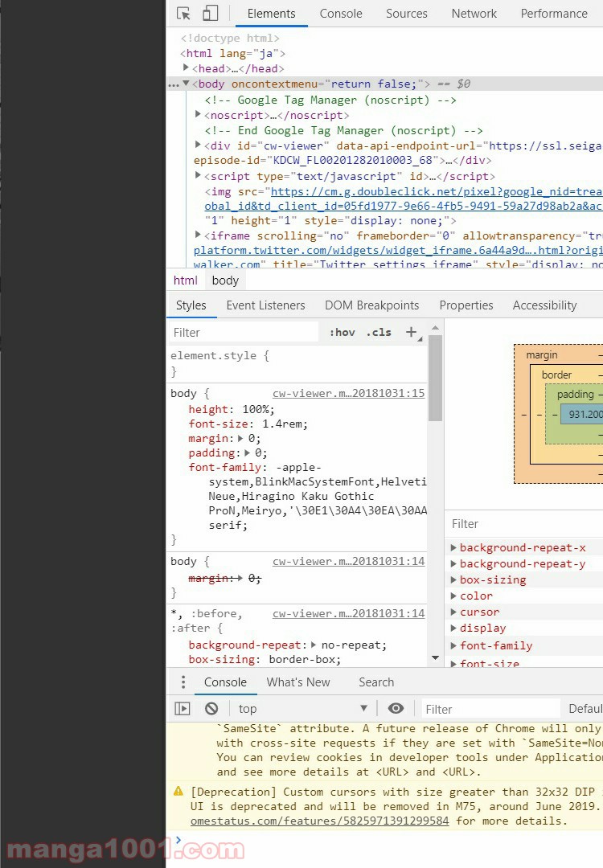Select the Elements tab
603x868 pixels.
coord(271,14)
